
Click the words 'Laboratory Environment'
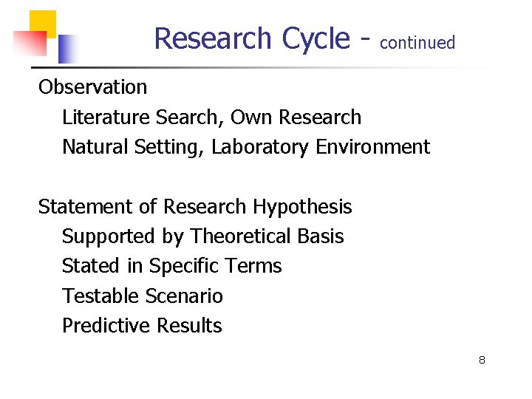click(320, 148)
